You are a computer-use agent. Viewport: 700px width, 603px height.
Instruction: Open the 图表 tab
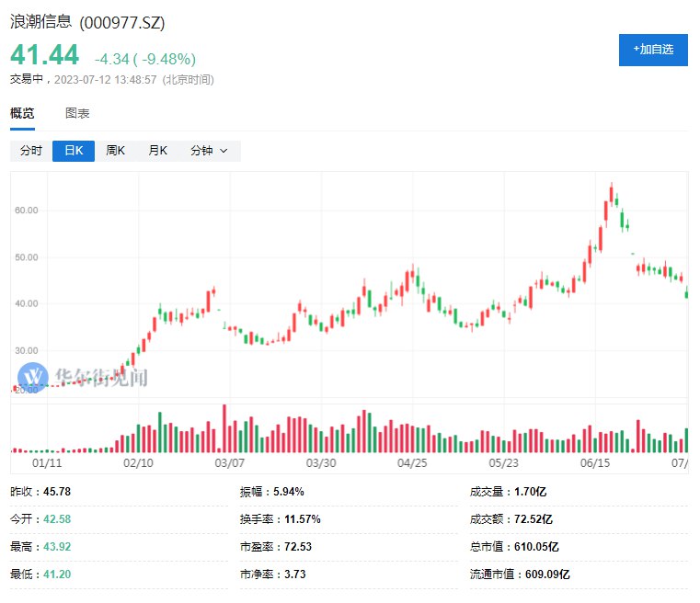click(x=77, y=113)
